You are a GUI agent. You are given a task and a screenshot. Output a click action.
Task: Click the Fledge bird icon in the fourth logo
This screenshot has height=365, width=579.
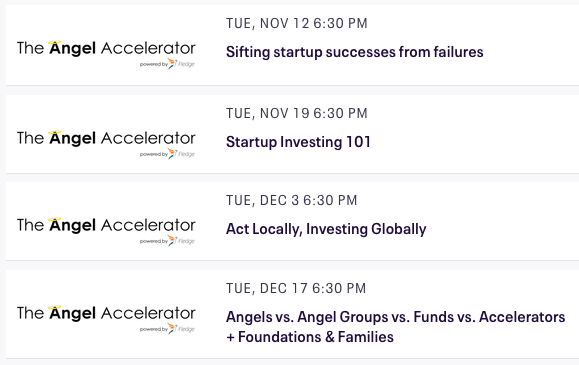click(x=172, y=328)
